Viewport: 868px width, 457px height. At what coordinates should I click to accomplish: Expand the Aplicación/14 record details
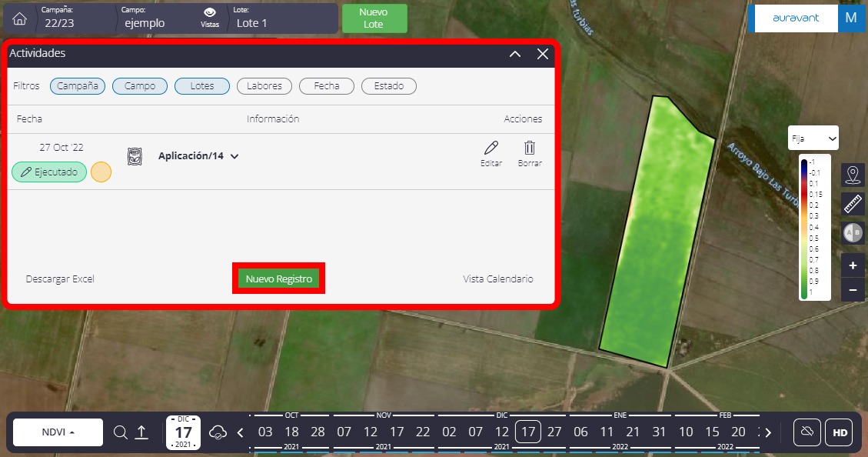coord(234,156)
